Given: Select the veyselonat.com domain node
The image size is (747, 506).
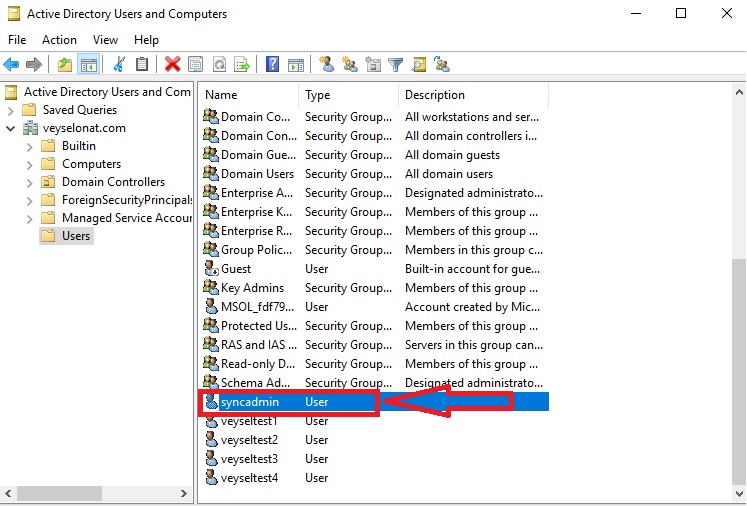Looking at the screenshot, I should (x=74, y=128).
